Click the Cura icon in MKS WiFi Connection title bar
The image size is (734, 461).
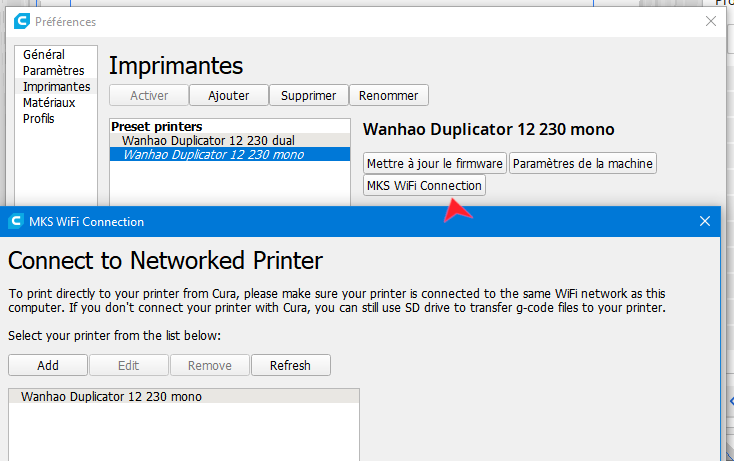point(16,221)
